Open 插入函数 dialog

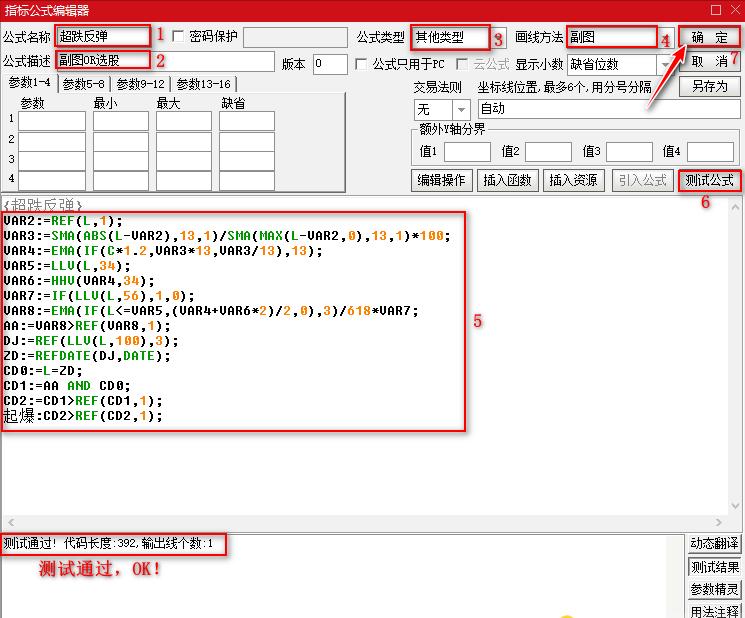pyautogui.click(x=507, y=181)
